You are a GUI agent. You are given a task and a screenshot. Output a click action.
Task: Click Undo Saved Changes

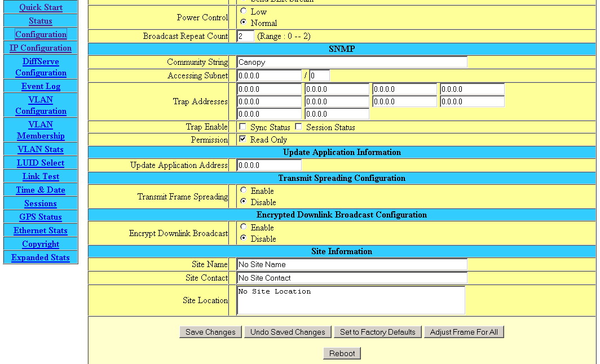(288, 332)
